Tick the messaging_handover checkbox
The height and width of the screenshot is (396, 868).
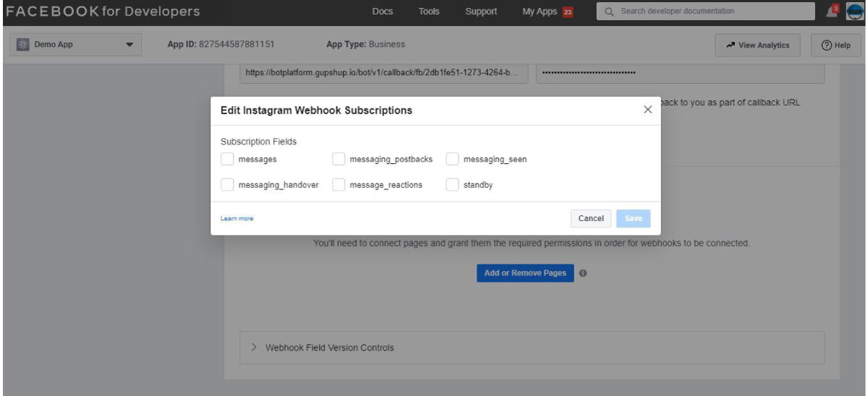[227, 184]
